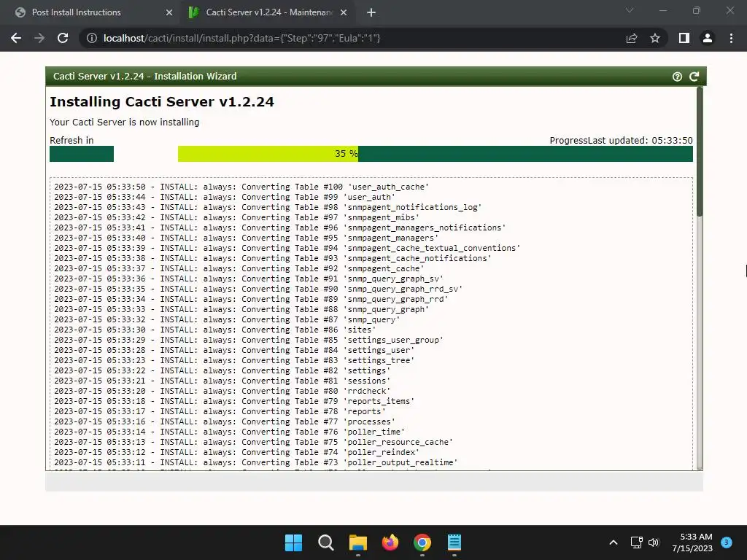Click log line for table 'rrdcheck'
Viewport: 747px width, 560px height.
click(222, 391)
